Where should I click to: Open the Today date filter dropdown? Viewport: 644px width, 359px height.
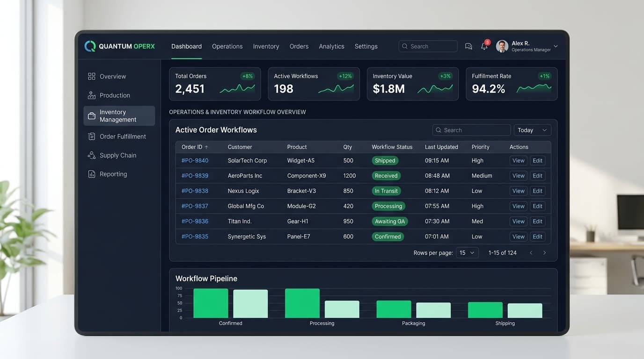pos(533,130)
